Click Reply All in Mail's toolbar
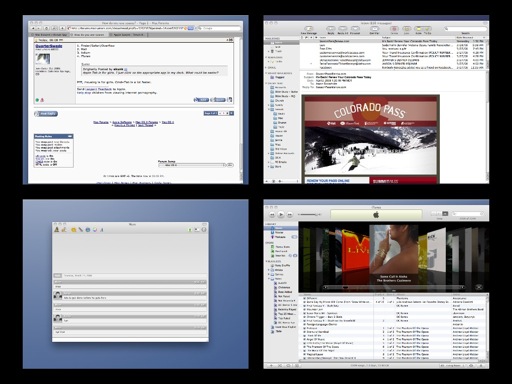This screenshot has height=384, width=512. 343,29
